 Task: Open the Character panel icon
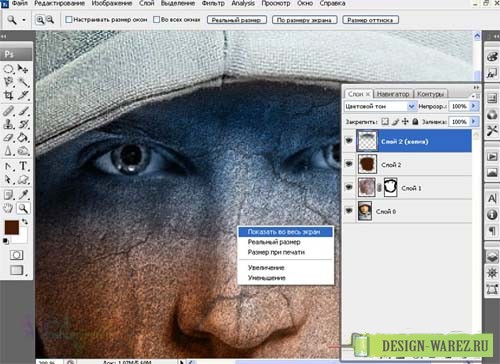(492, 198)
